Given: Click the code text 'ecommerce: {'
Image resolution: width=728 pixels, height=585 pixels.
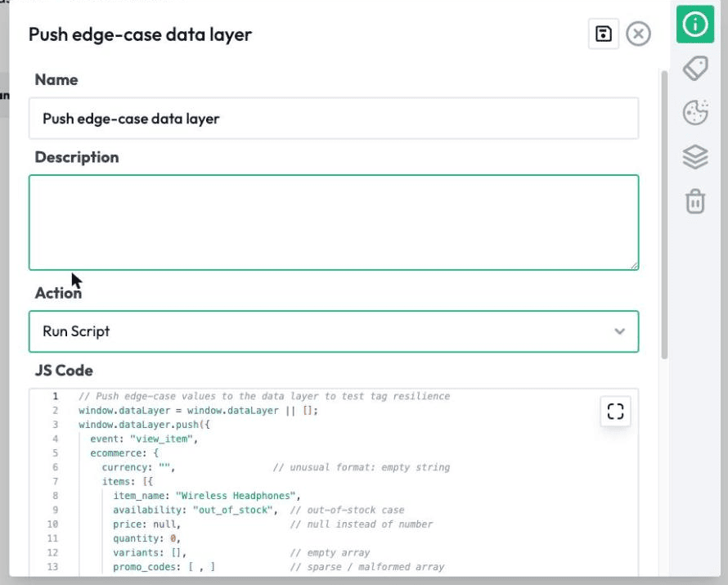Looking at the screenshot, I should [x=124, y=453].
